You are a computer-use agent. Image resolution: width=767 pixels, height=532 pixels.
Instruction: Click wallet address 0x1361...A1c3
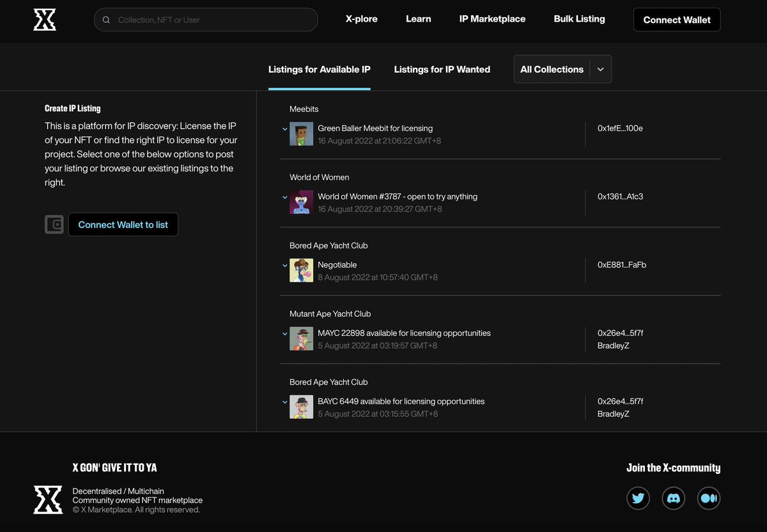(x=620, y=197)
